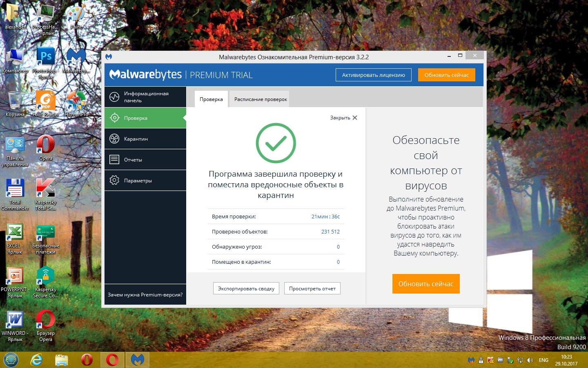Screen dimensions: 588x368
Task: Export the scan summary with Экспортировать сводку
Action: (246, 288)
